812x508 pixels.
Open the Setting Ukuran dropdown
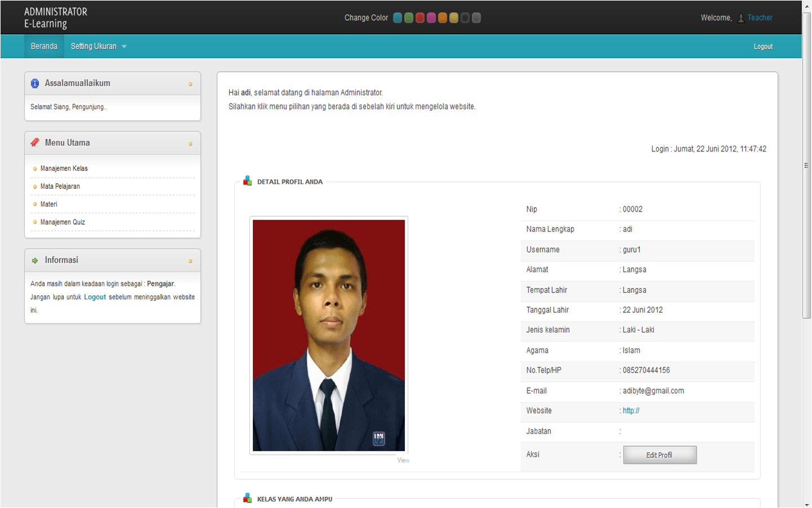coord(99,46)
